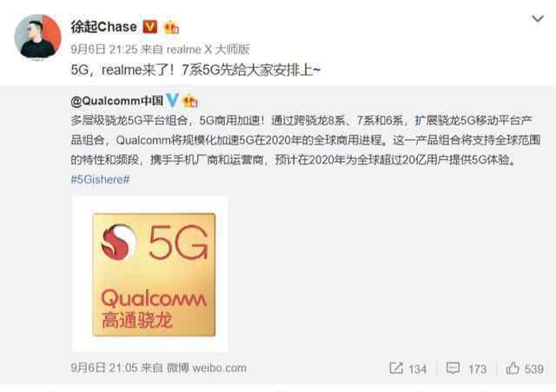Screen dimensions: 556x392
Task: Open the 微博 weibo.com source link
Action: [207, 368]
